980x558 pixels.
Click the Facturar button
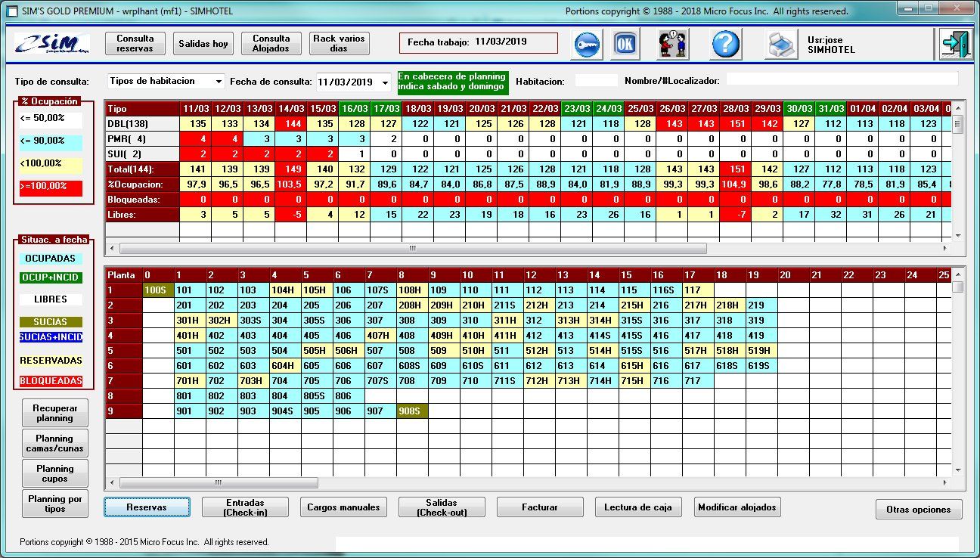540,507
